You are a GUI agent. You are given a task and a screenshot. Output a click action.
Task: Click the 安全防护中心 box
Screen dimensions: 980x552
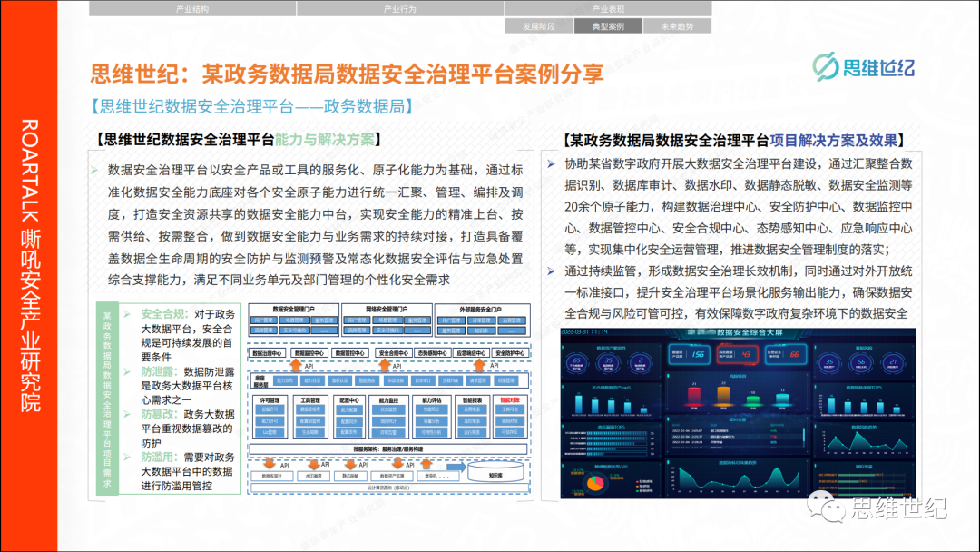pos(509,353)
